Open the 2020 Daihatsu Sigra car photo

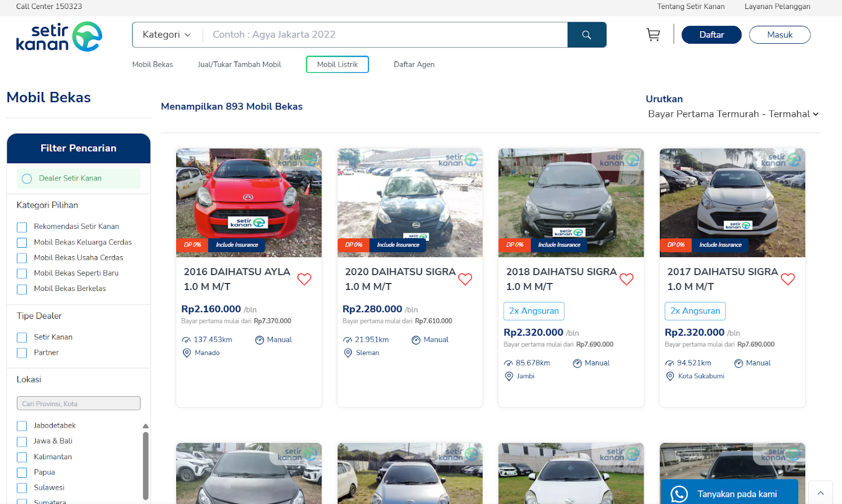coord(410,203)
